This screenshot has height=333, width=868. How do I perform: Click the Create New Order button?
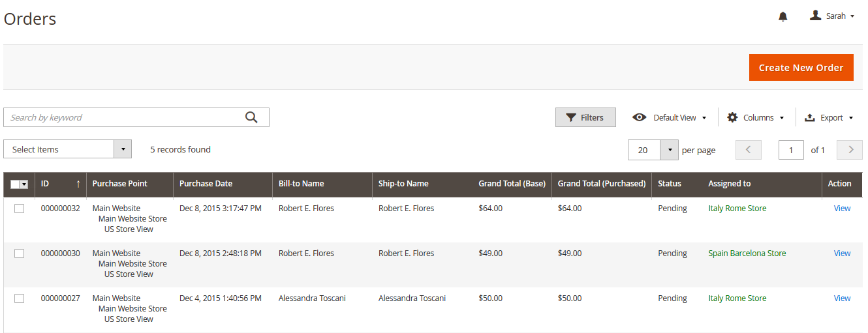(801, 68)
